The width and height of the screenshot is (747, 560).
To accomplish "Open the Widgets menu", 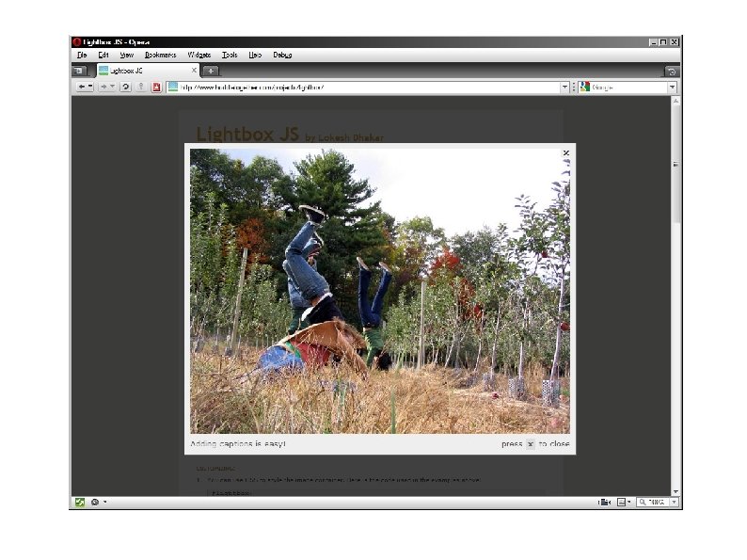I will 199,55.
